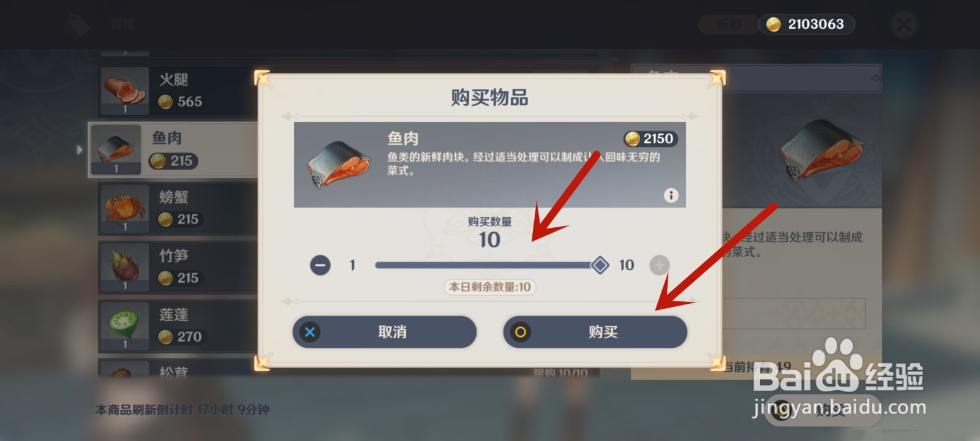Click the circle icon on 购买 button
980x441 pixels.
(x=520, y=332)
